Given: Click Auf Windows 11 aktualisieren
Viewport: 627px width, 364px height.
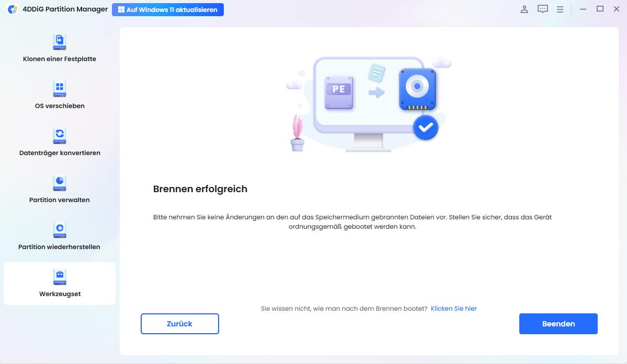Looking at the screenshot, I should tap(168, 9).
